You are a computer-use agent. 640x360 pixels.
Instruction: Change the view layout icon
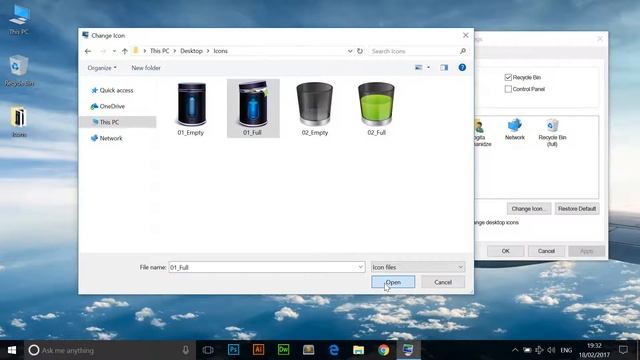[x=418, y=67]
